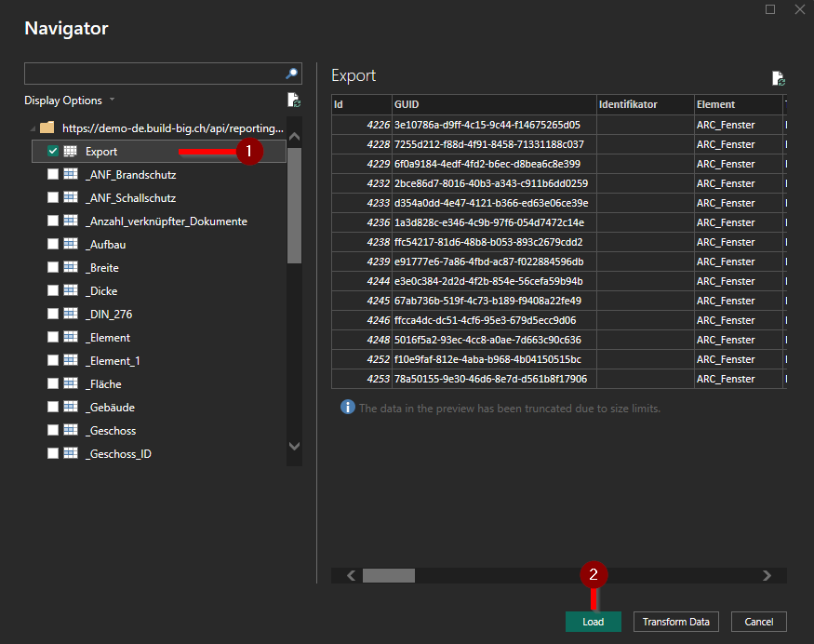Click GUID cell starting ffcca4dc-dc51
The image size is (814, 644).
494,320
